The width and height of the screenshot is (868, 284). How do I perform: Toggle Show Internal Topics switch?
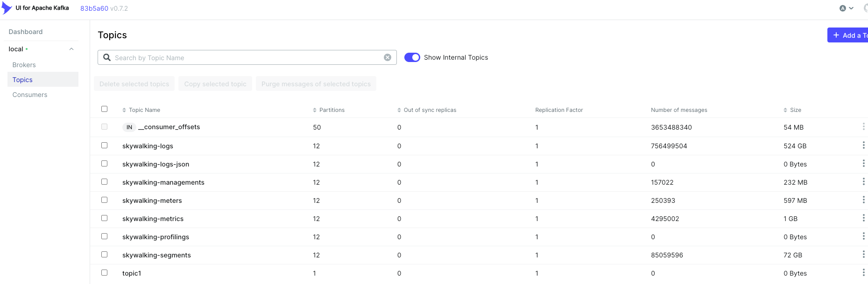pyautogui.click(x=412, y=57)
